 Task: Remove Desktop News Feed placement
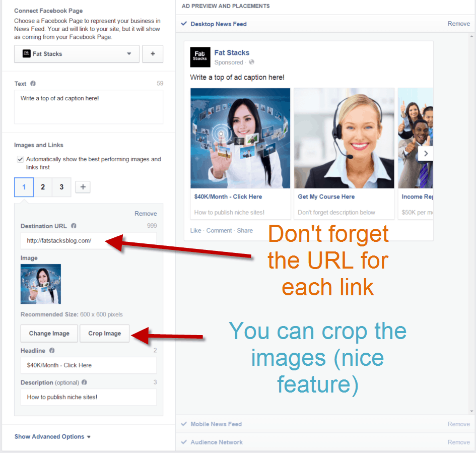(459, 24)
